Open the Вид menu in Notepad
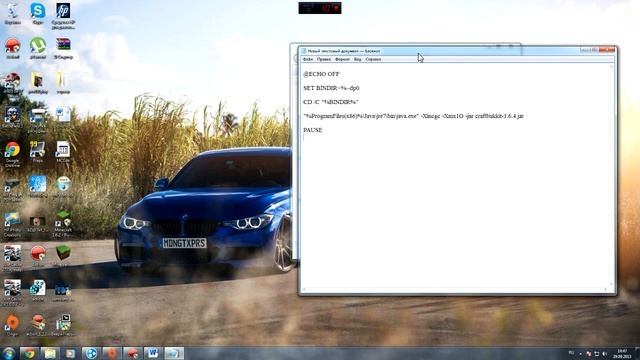640x360 pixels. (358, 59)
